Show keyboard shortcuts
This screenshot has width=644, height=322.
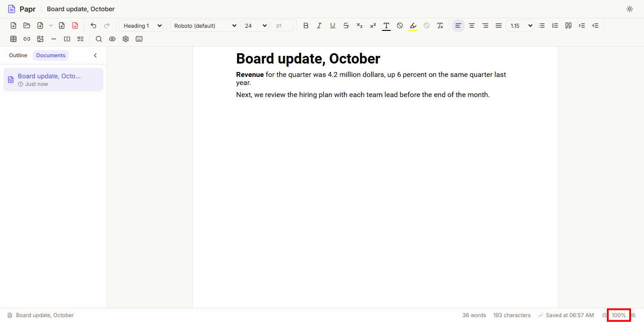pyautogui.click(x=139, y=39)
